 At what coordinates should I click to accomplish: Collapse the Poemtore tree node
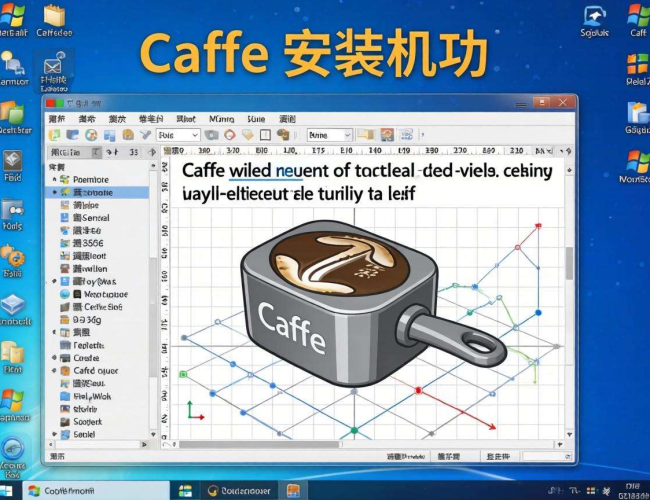(54, 180)
